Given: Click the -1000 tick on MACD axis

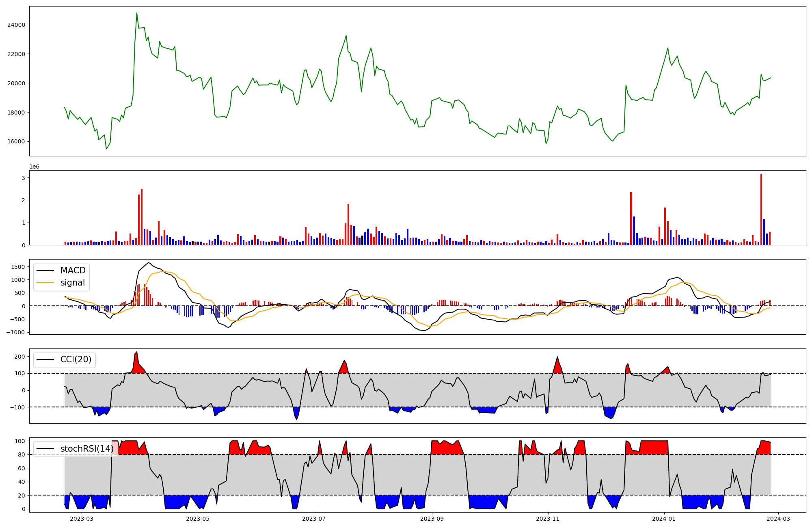Looking at the screenshot, I should [16, 333].
